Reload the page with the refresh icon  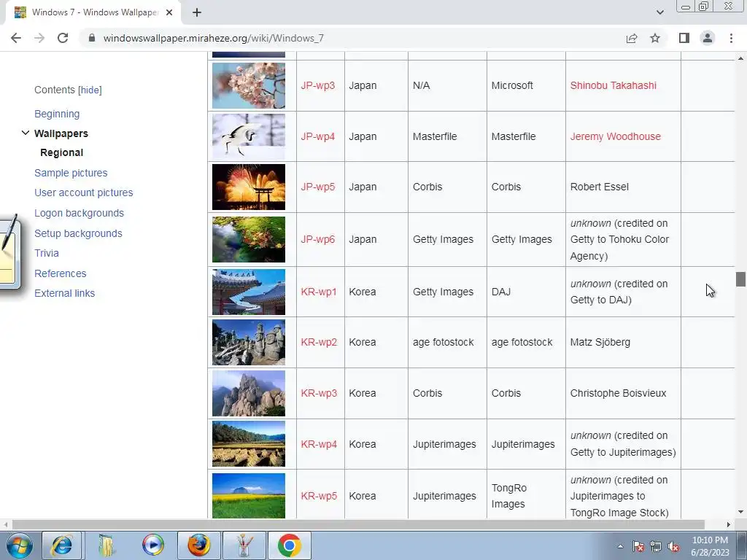tap(63, 38)
